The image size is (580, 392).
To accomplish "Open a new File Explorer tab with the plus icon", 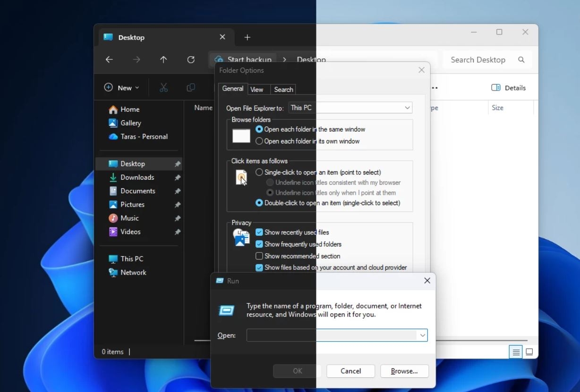I will pos(247,37).
